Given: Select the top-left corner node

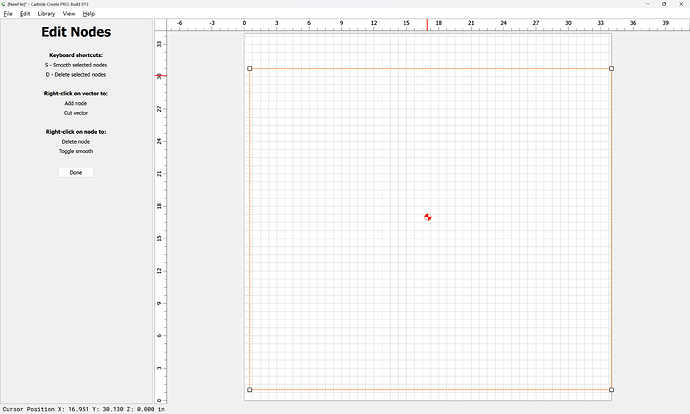Looking at the screenshot, I should [x=250, y=69].
